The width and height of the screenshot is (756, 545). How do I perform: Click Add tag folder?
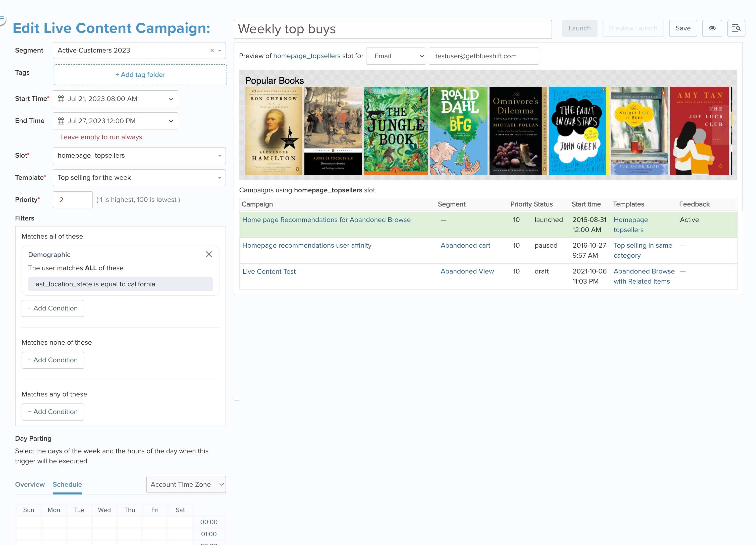pyautogui.click(x=140, y=75)
